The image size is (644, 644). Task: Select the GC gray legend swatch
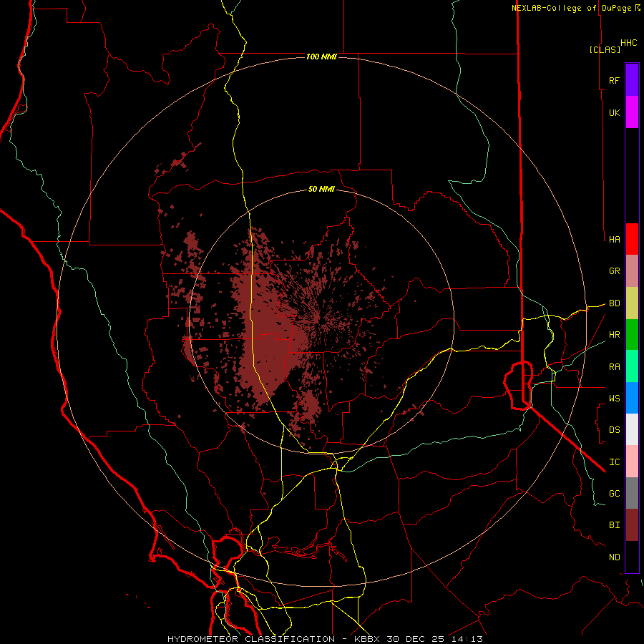tap(632, 493)
